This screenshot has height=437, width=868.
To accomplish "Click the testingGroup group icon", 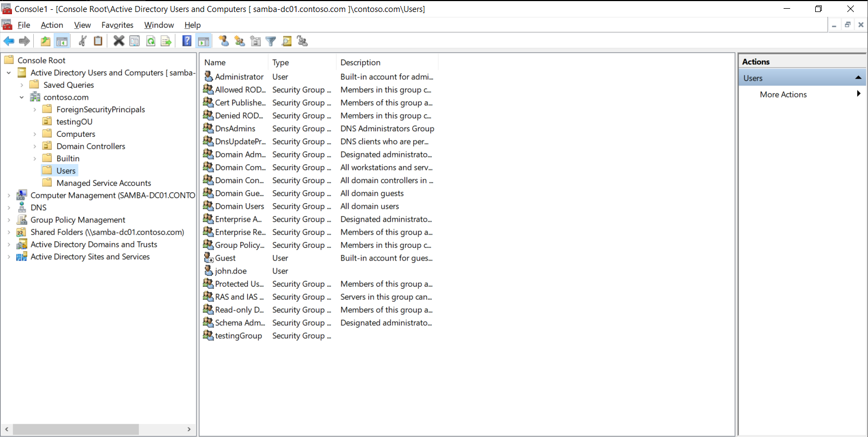I will [208, 335].
